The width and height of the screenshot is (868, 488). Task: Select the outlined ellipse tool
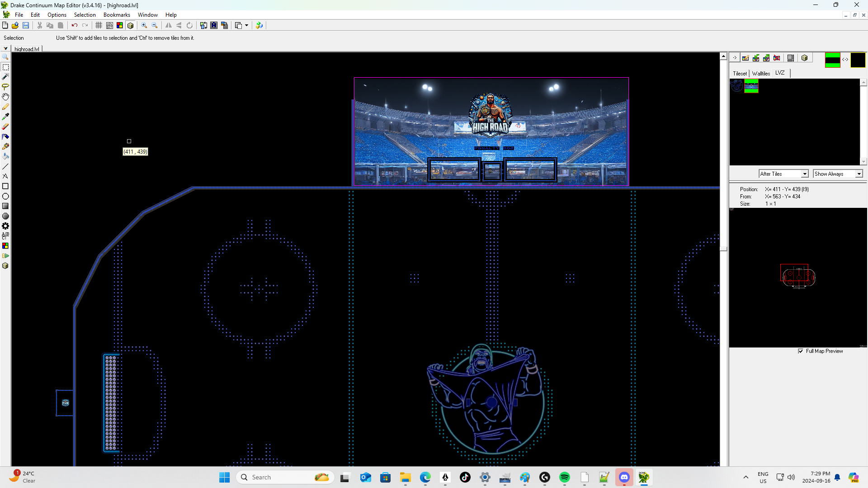[x=5, y=196]
